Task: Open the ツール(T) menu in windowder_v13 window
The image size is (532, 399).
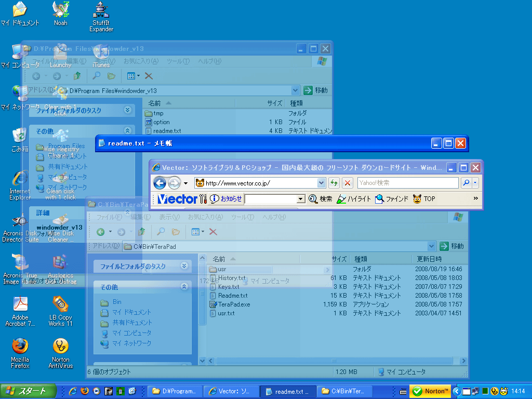Action: pos(178,61)
